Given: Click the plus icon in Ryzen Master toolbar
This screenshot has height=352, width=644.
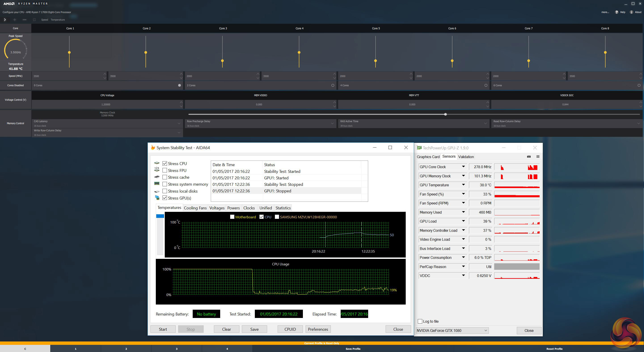Looking at the screenshot, I should pos(15,19).
